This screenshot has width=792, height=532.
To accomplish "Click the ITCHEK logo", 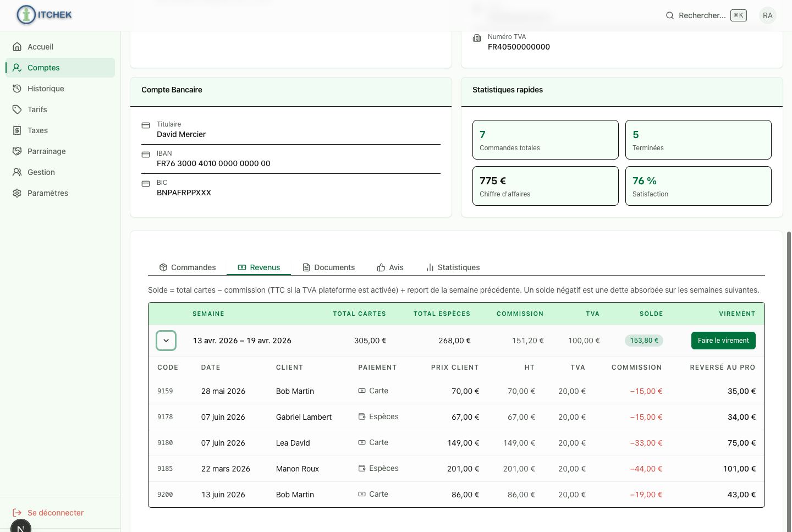I will pyautogui.click(x=44, y=15).
